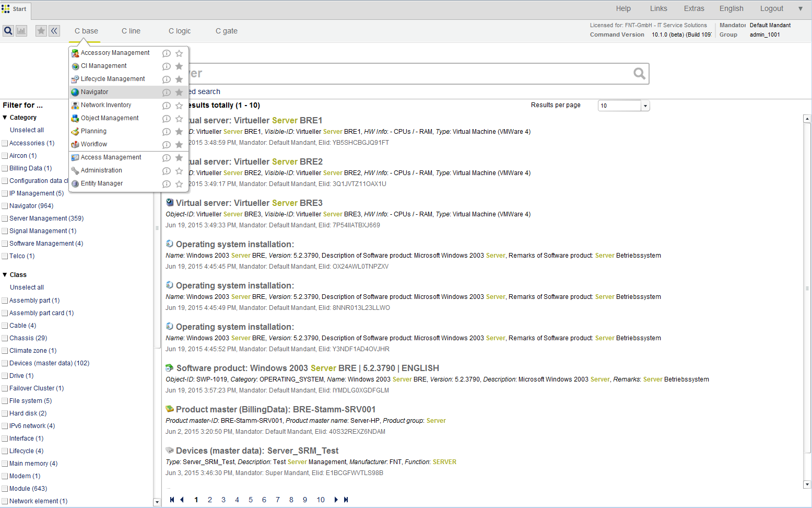Screen dimensions: 812x508
Task: Enable the Chassis class checkbox
Action: click(5, 338)
